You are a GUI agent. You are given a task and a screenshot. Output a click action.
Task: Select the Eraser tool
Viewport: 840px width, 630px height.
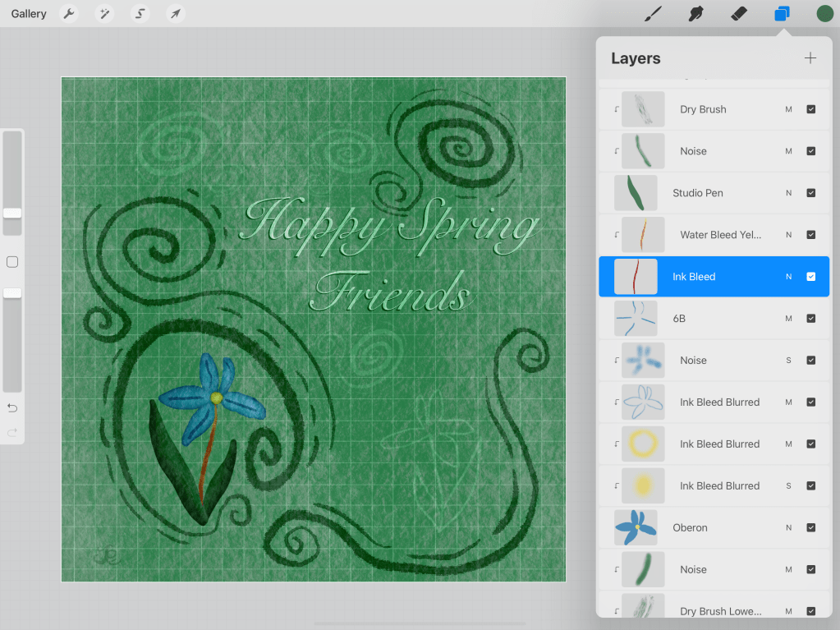pyautogui.click(x=739, y=14)
